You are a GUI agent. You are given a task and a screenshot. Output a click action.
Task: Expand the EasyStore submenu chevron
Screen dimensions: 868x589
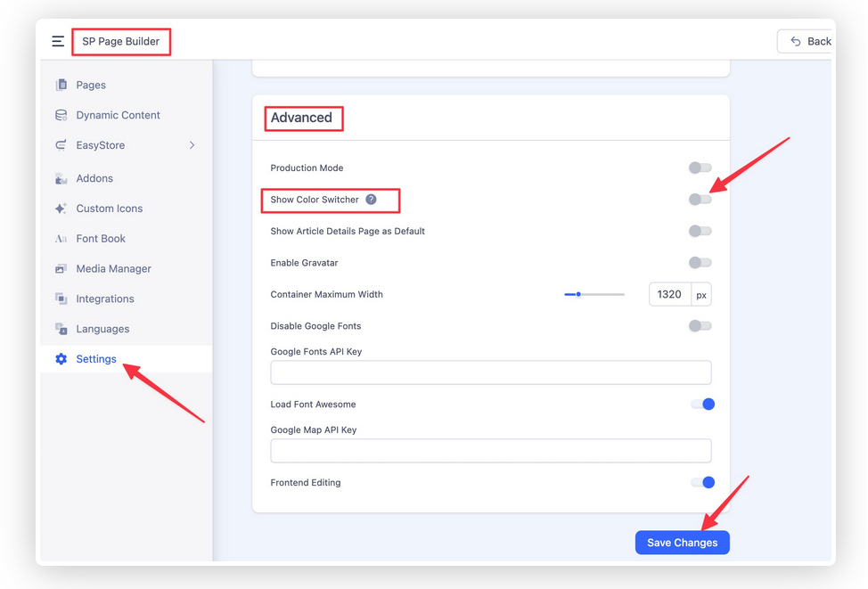tap(192, 145)
